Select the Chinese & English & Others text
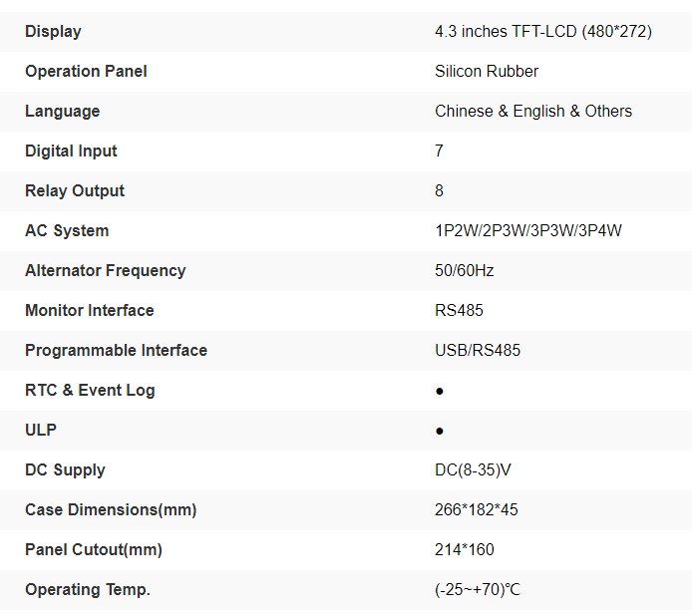This screenshot has width=692, height=616. point(532,112)
